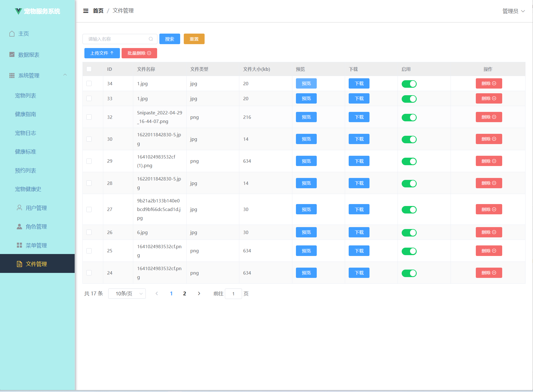
Task: Click the home icon beside 主页
Action: pyautogui.click(x=12, y=34)
